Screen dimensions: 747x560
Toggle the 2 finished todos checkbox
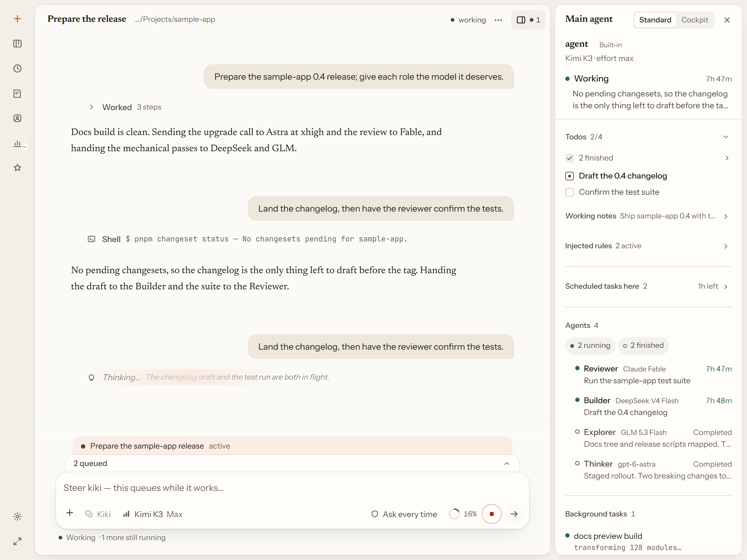coord(570,158)
